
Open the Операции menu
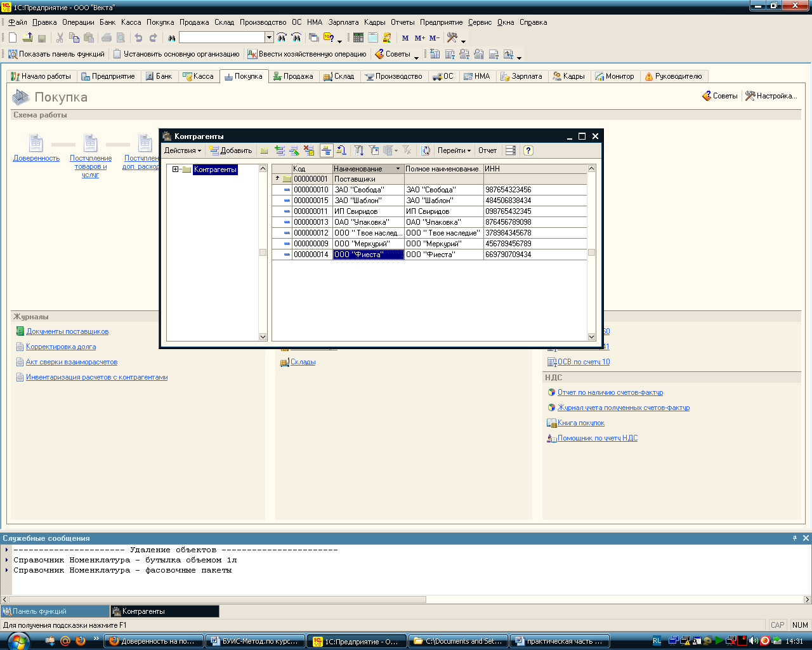coord(78,22)
